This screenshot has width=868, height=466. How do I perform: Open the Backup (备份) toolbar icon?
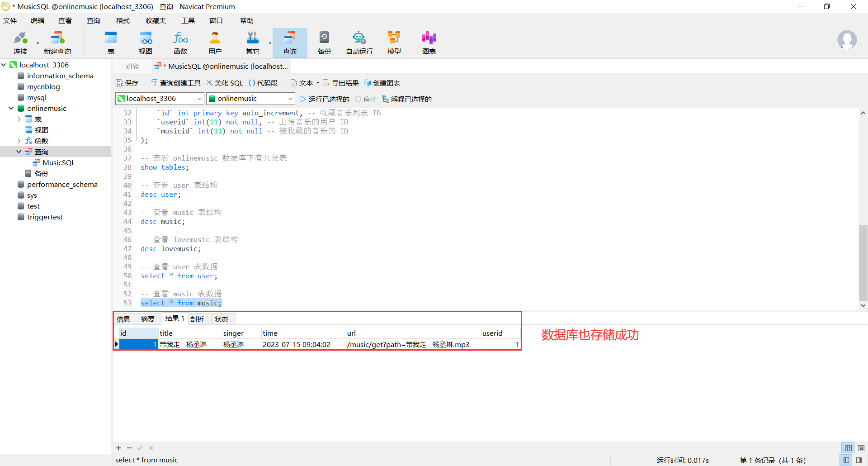pos(325,43)
